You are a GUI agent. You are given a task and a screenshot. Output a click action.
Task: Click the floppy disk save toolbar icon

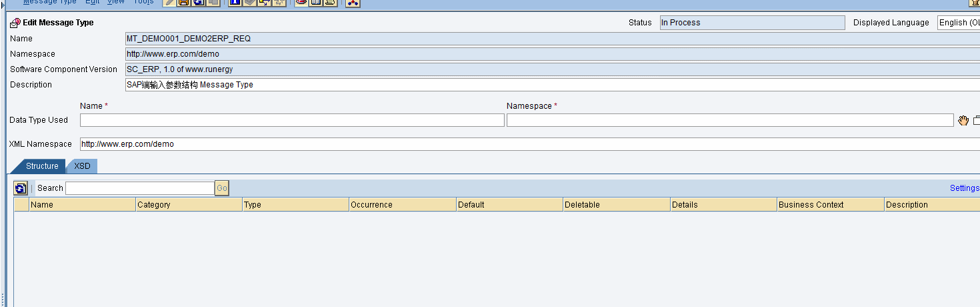183,3
